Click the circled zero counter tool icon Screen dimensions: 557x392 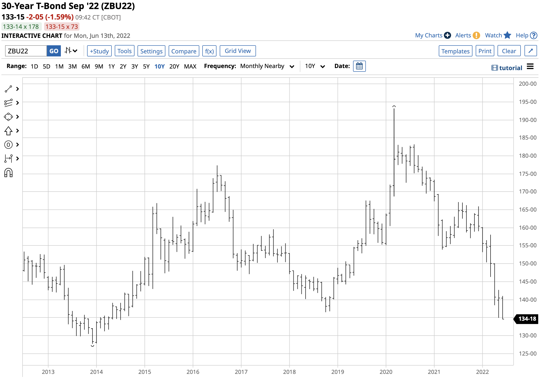coord(8,145)
